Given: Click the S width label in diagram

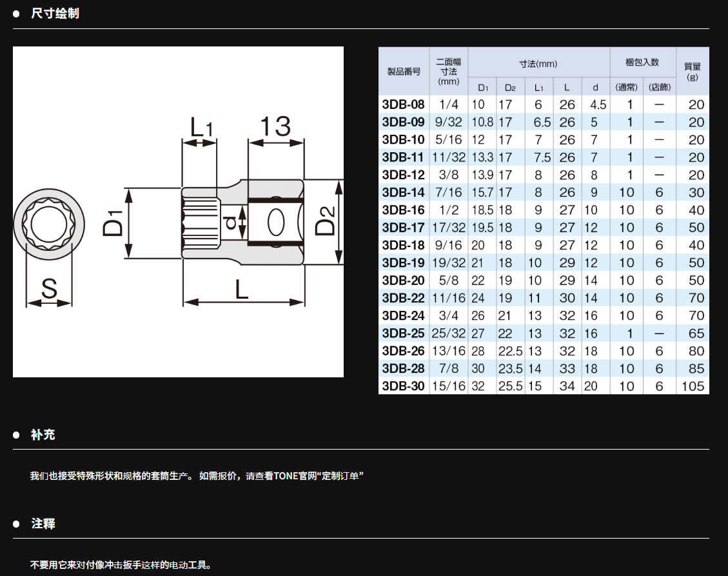Looking at the screenshot, I should 49,290.
